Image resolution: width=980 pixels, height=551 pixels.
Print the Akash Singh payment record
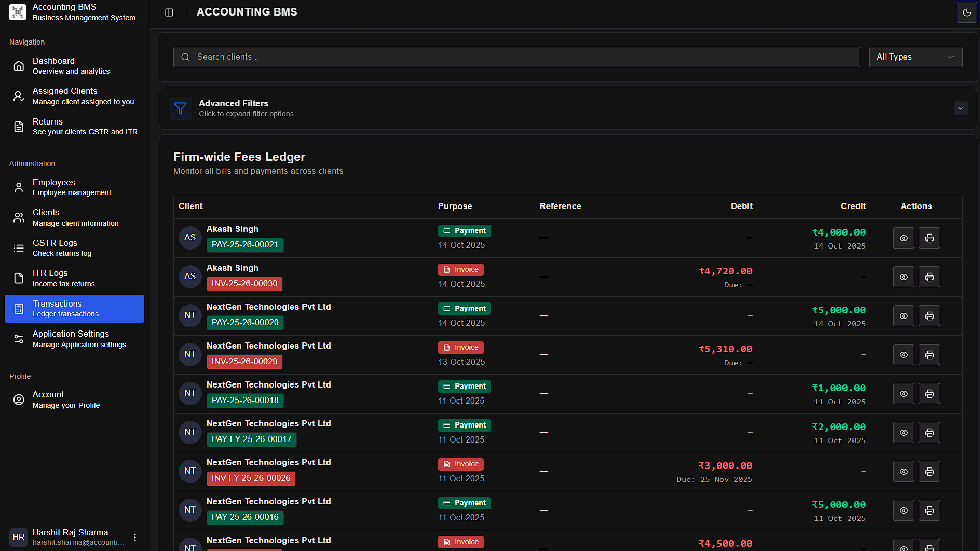(929, 238)
